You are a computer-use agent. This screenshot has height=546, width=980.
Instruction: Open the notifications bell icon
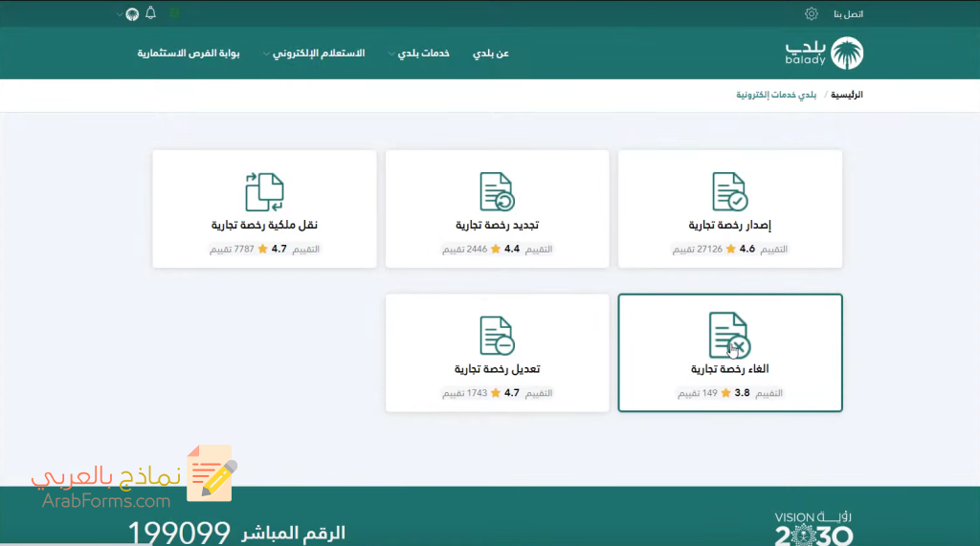coord(150,13)
